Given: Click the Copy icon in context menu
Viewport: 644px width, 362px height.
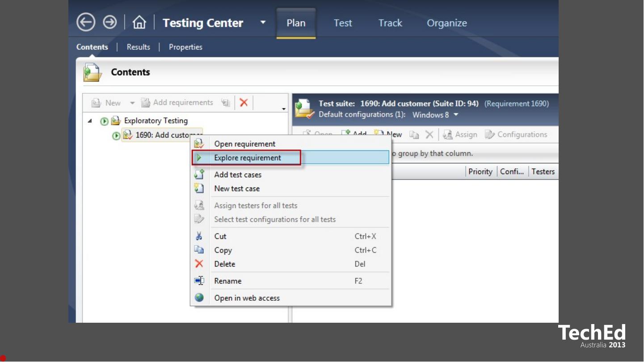Looking at the screenshot, I should click(199, 250).
